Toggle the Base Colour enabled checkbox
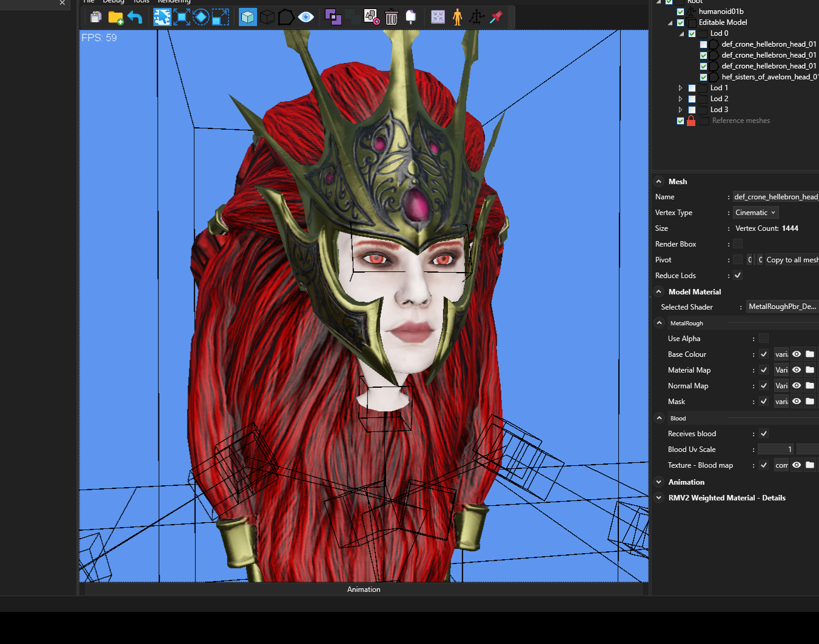 click(764, 354)
